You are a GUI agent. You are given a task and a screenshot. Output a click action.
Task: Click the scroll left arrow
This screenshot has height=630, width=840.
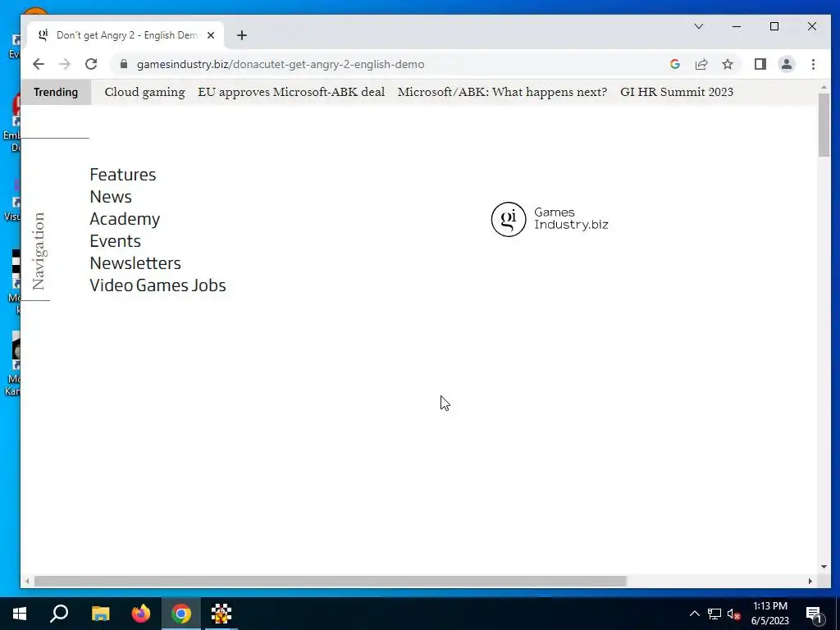click(27, 582)
